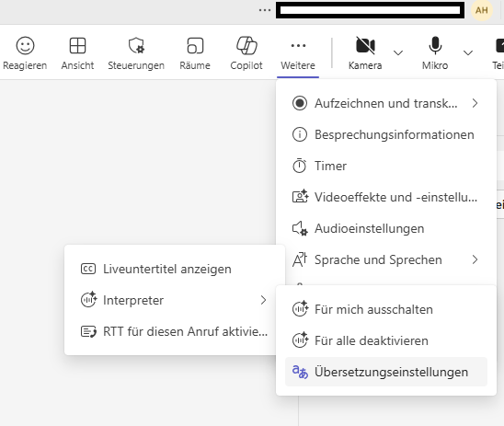Open the Reagieren smiley reactions

[x=25, y=53]
